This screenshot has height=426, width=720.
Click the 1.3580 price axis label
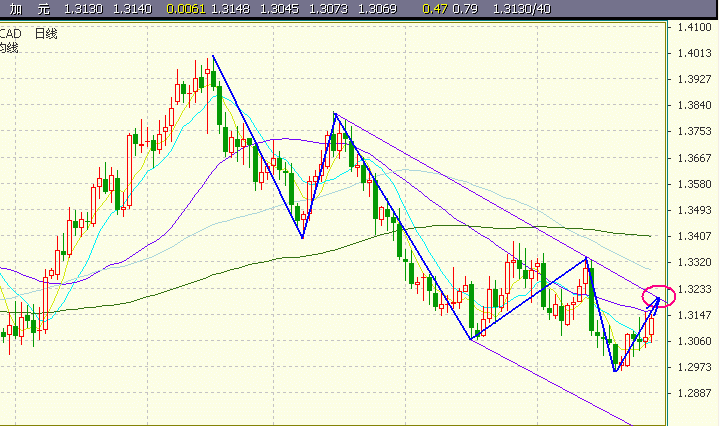[695, 184]
